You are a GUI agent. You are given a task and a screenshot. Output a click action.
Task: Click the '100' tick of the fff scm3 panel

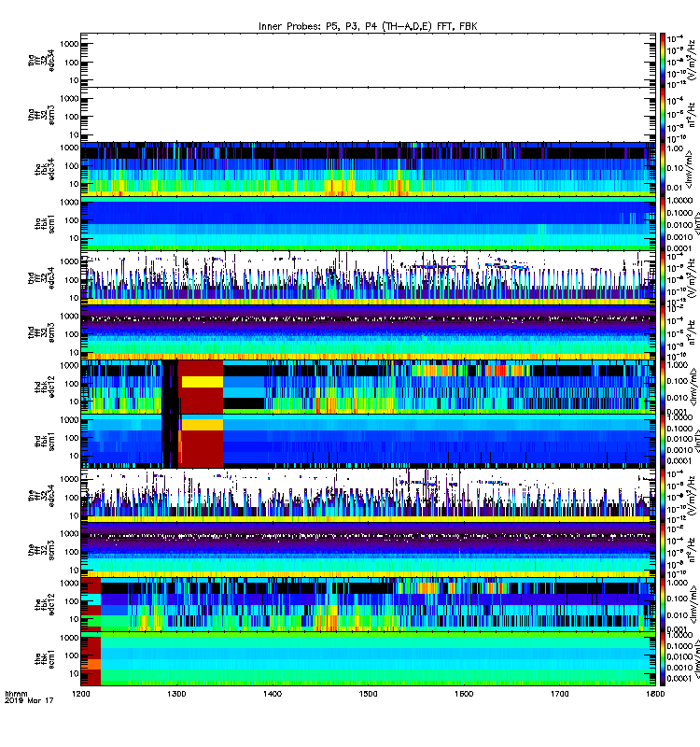click(x=72, y=552)
